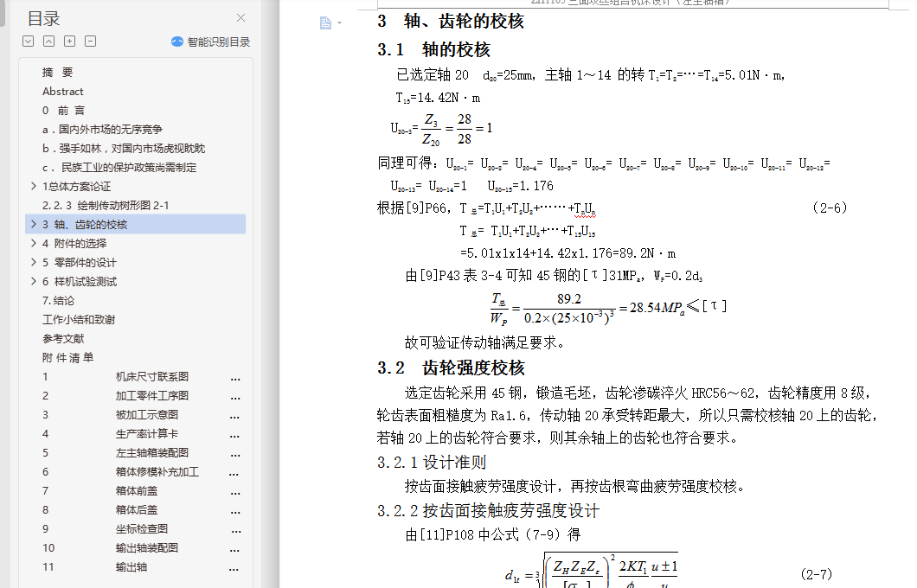Select attachment entry 3 被加工示意图
917x588 pixels.
[x=140, y=414]
